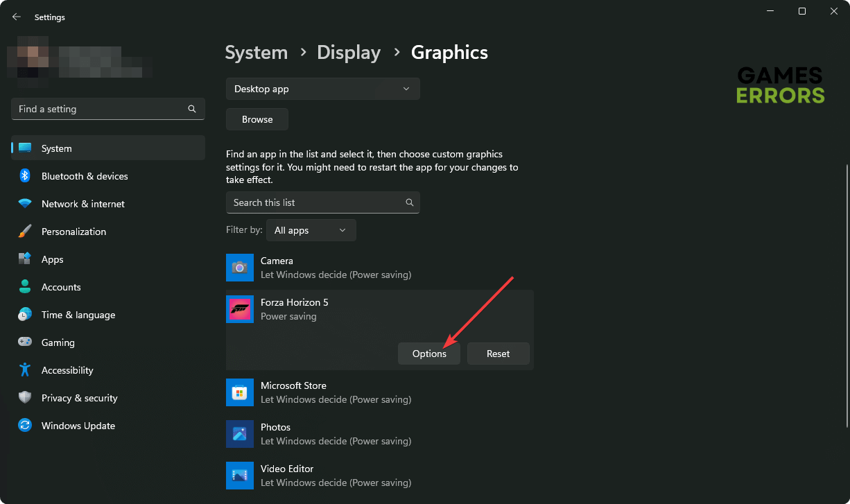The height and width of the screenshot is (504, 850).
Task: Click the Bluetooth & devices sidebar icon
Action: point(25,176)
